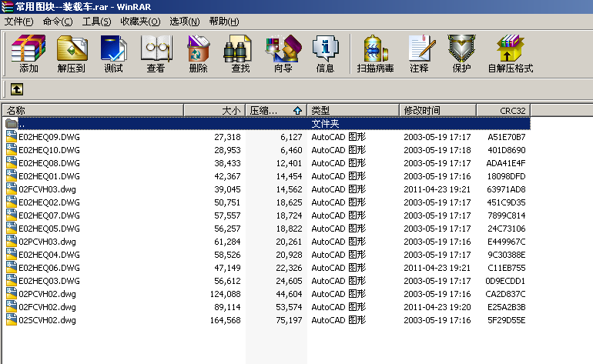Click CRC32 value 401D8690
Viewport: 593px width, 364px height.
(x=507, y=150)
